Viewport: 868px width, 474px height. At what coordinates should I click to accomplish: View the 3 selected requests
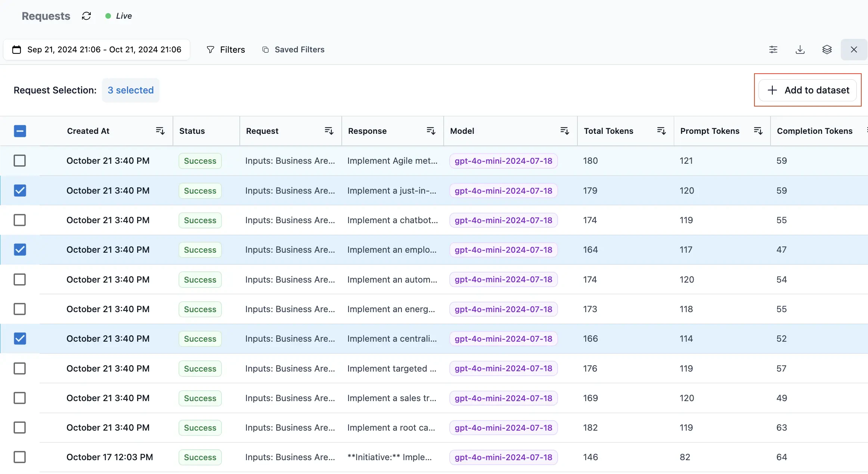pos(130,90)
